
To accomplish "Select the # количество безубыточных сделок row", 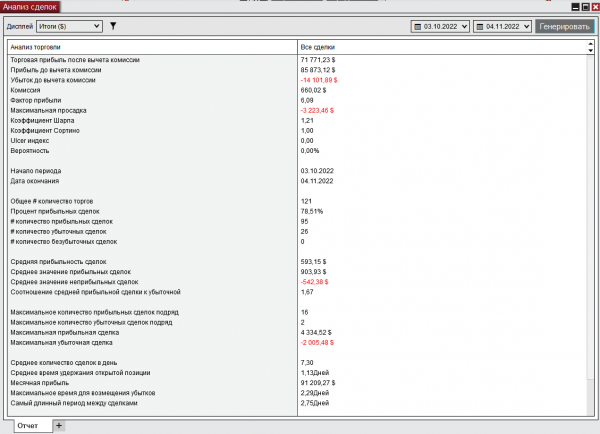I will tap(64, 241).
